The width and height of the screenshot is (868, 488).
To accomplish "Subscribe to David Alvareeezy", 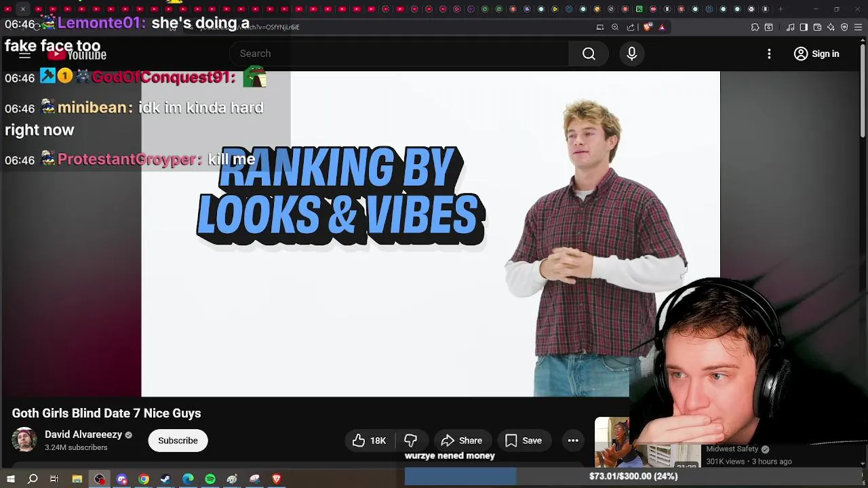I will coord(178,441).
